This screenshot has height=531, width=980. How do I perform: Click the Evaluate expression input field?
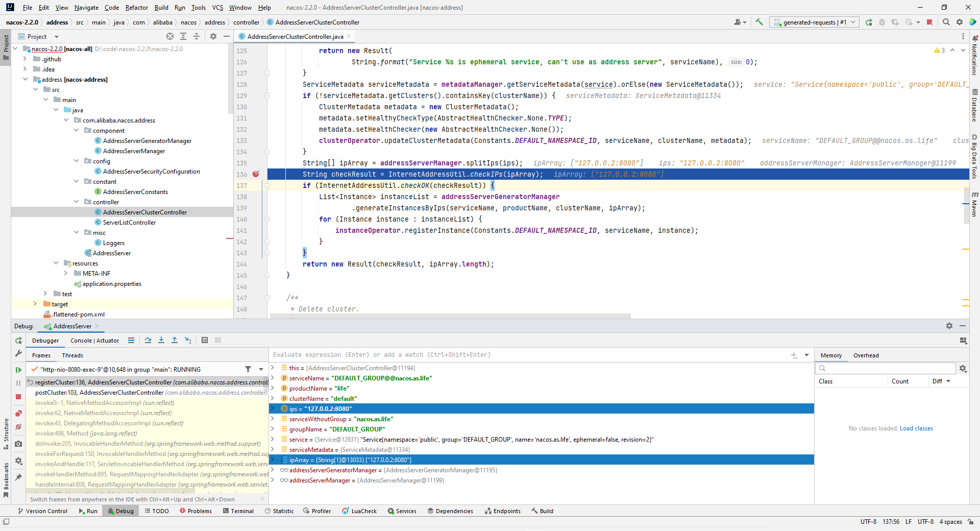coord(528,355)
